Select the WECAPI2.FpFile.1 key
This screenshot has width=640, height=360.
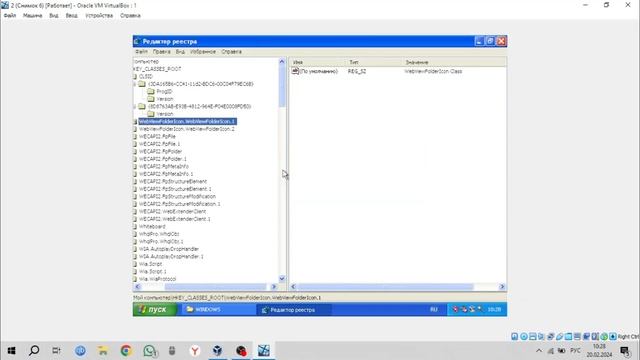[x=159, y=144]
